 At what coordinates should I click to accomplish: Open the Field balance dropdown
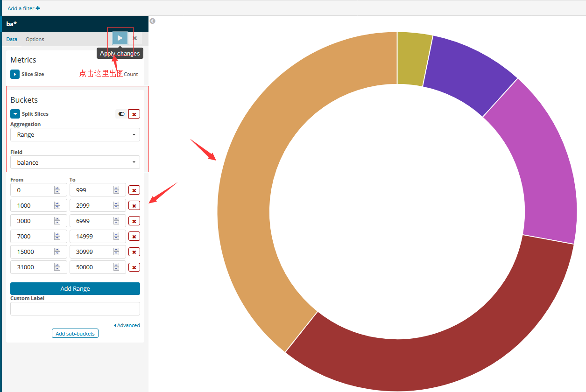click(75, 162)
